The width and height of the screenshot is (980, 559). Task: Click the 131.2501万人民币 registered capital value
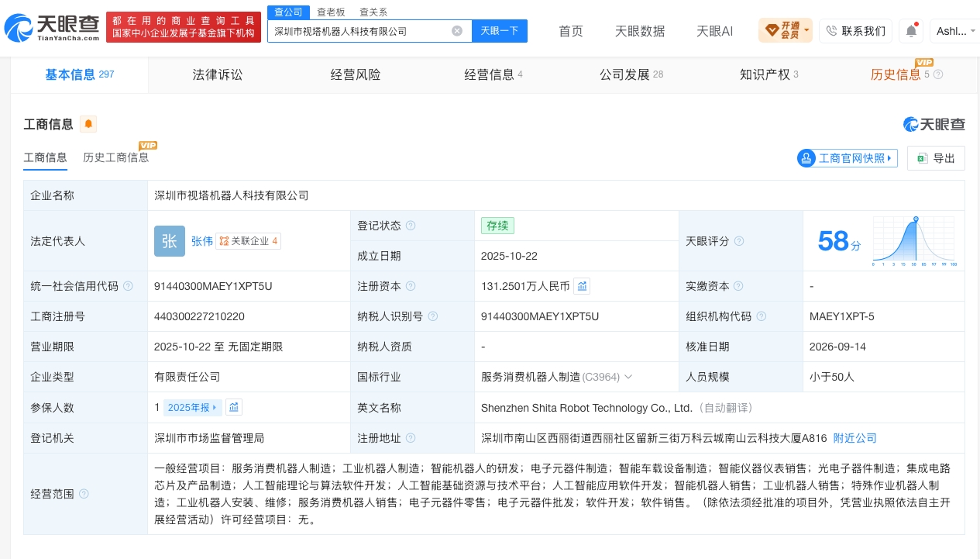[x=525, y=286]
